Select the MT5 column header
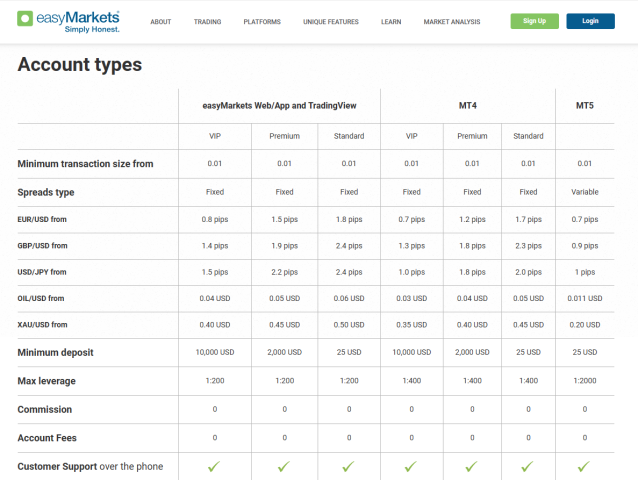This screenshot has width=638, height=480. (585, 106)
